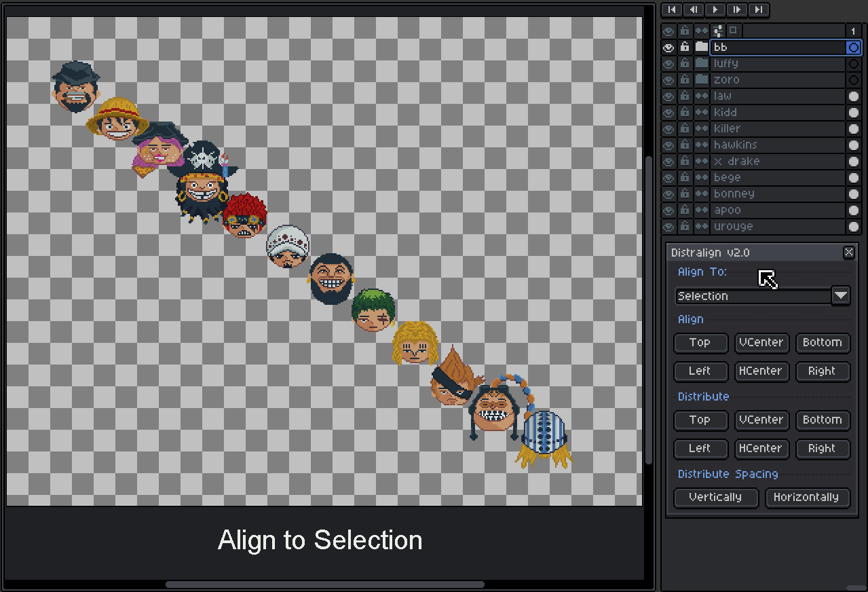Toggle continuous icon on killer layer

[702, 129]
